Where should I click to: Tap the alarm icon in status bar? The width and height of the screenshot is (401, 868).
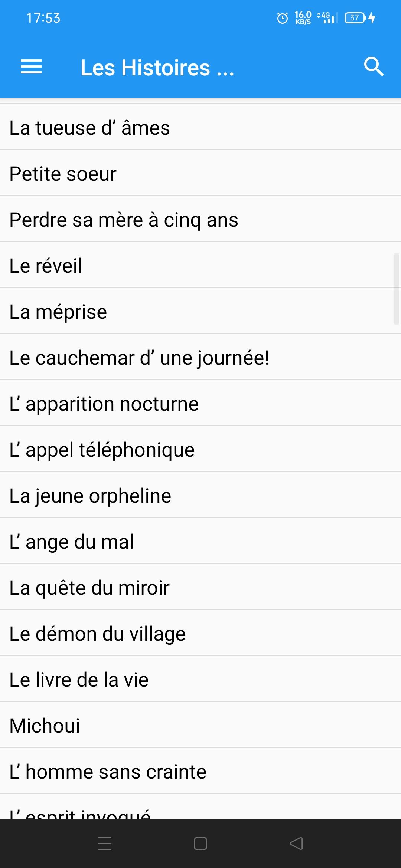point(283,18)
